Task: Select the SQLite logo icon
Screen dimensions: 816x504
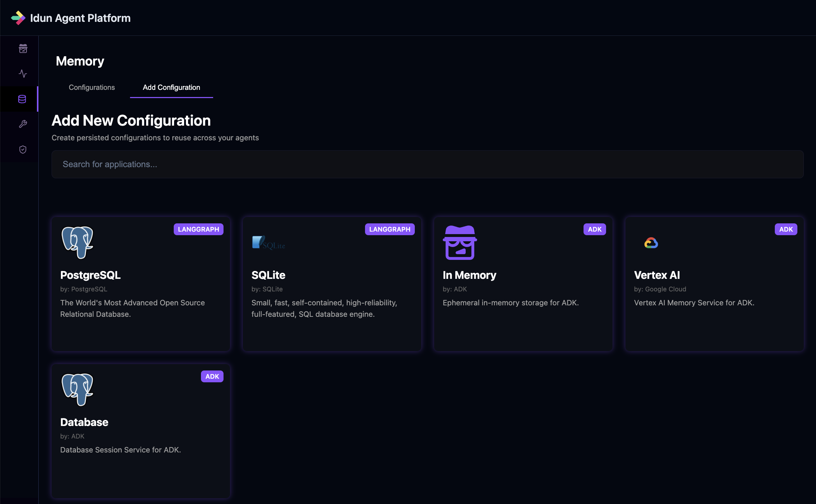Action: pyautogui.click(x=268, y=242)
